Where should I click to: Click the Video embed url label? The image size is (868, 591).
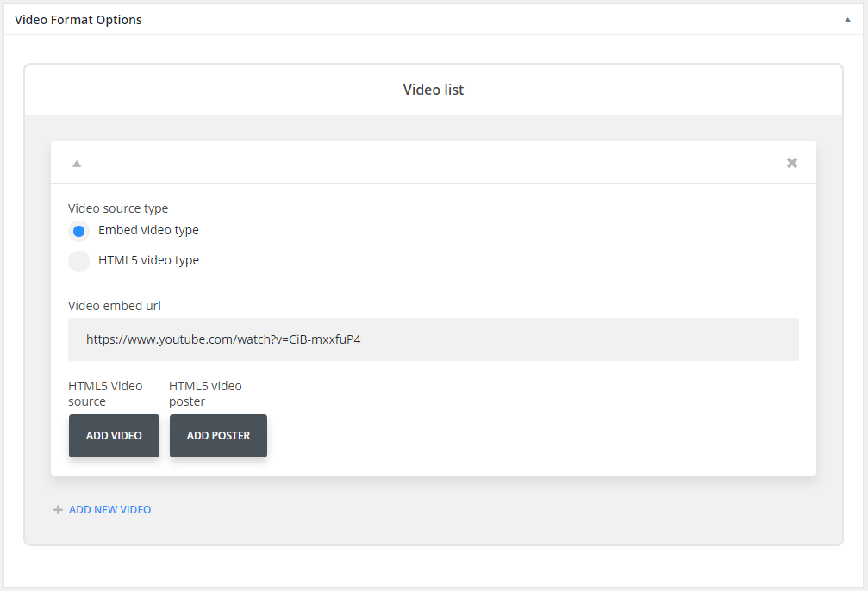tap(115, 306)
